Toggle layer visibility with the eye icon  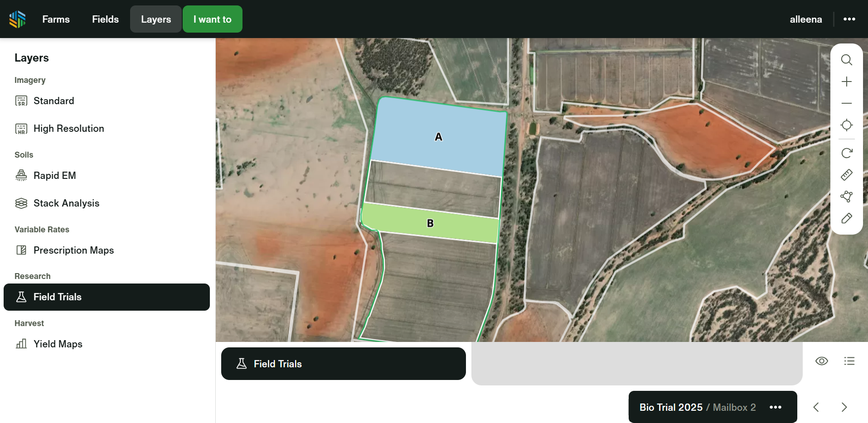tap(821, 361)
